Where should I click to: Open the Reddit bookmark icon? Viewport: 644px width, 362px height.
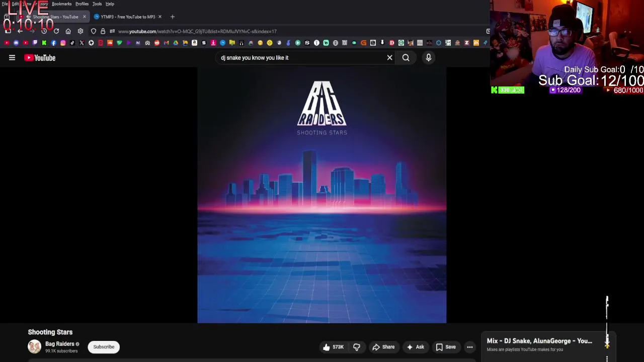click(157, 43)
